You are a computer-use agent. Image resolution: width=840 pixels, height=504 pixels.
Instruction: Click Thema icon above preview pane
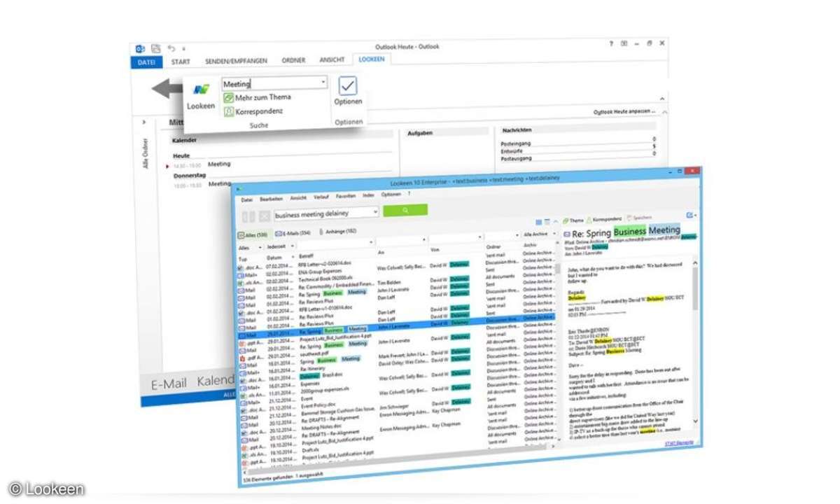click(567, 220)
